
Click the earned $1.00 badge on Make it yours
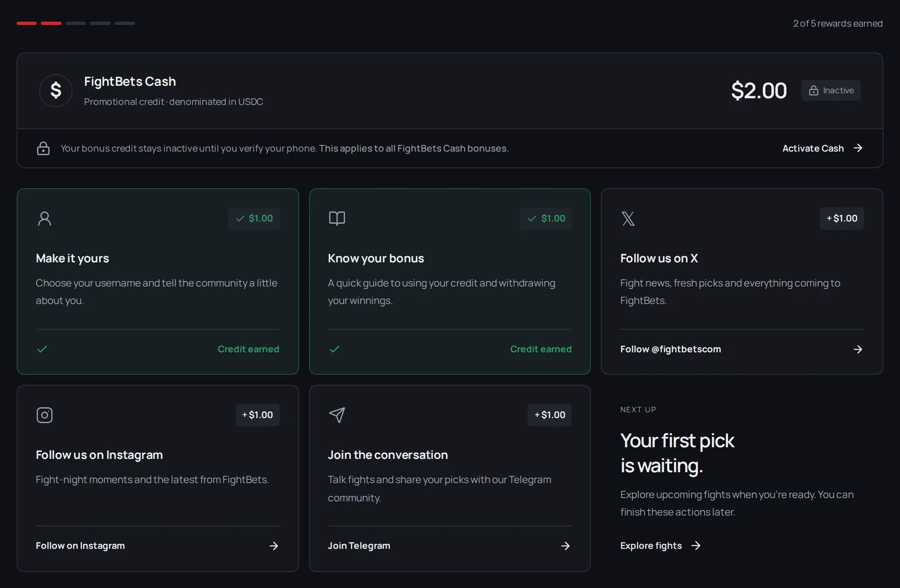[x=254, y=219]
